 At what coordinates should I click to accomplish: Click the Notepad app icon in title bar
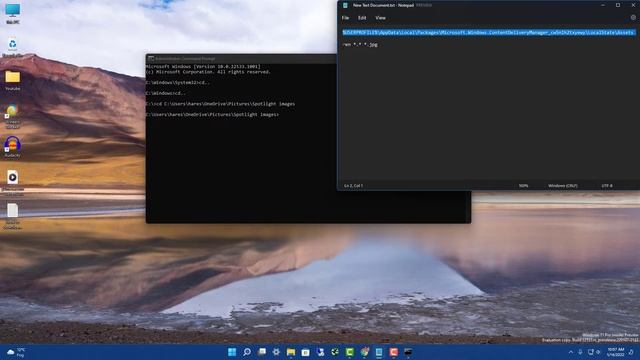(345, 5)
